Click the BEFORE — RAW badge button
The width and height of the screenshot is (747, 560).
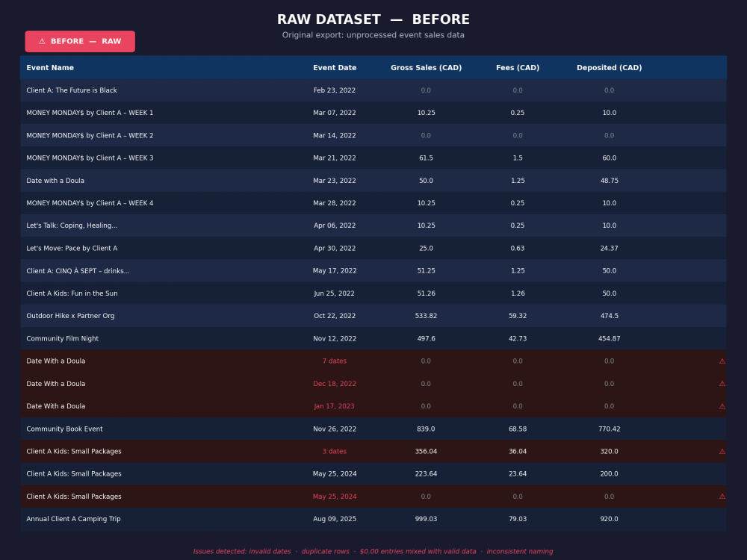[80, 41]
